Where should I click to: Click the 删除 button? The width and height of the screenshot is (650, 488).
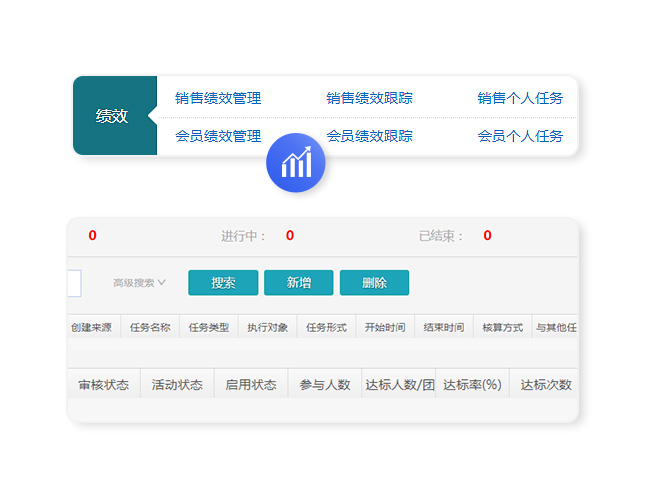(x=374, y=283)
